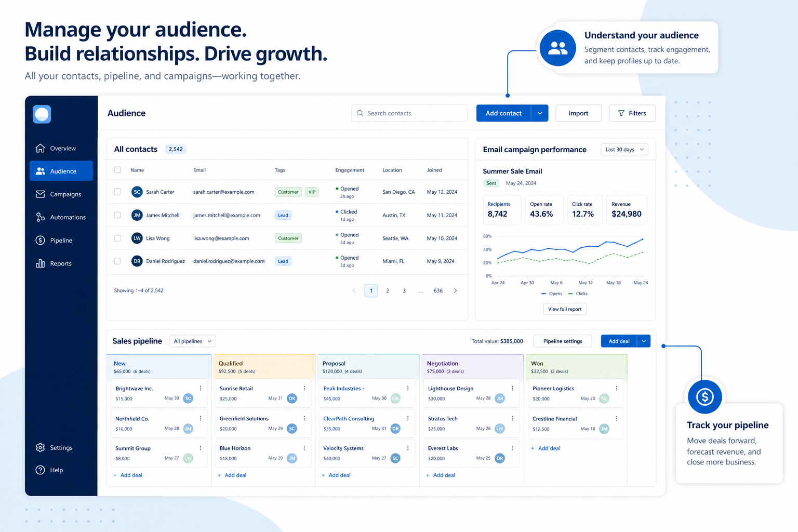Click James Mitchell's JM avatar
The height and width of the screenshot is (532, 798).
click(x=137, y=215)
